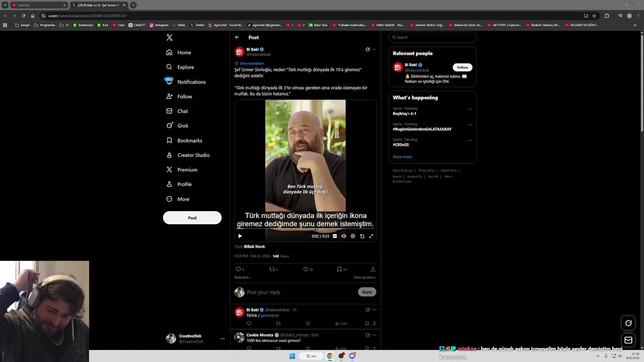Image resolution: width=644 pixels, height=362 pixels.
Task: Open Bookmarks in the sidebar
Action: [x=184, y=140]
